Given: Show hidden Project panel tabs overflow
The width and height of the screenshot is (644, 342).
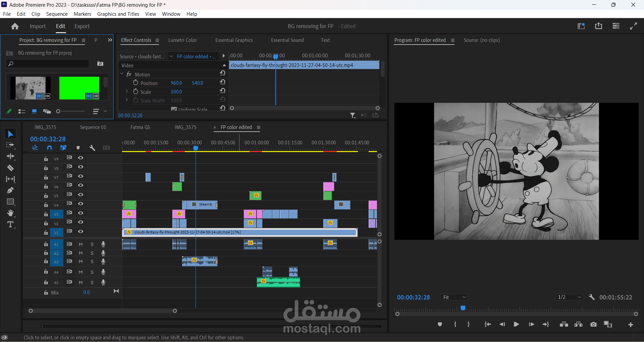Looking at the screenshot, I should pyautogui.click(x=110, y=40).
